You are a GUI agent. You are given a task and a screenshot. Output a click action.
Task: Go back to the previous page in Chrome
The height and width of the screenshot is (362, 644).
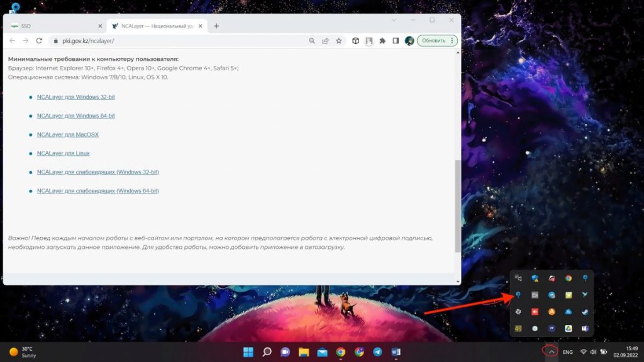click(x=13, y=41)
